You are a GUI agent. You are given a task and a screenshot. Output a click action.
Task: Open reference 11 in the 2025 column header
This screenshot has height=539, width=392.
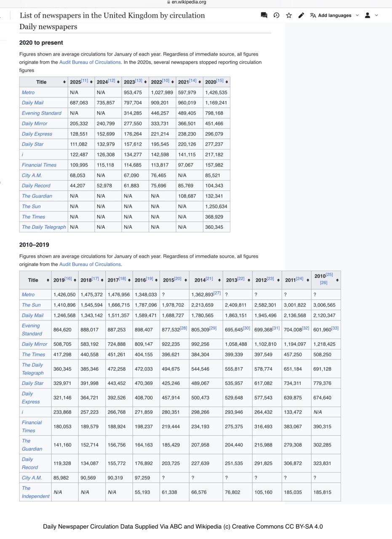(85, 81)
